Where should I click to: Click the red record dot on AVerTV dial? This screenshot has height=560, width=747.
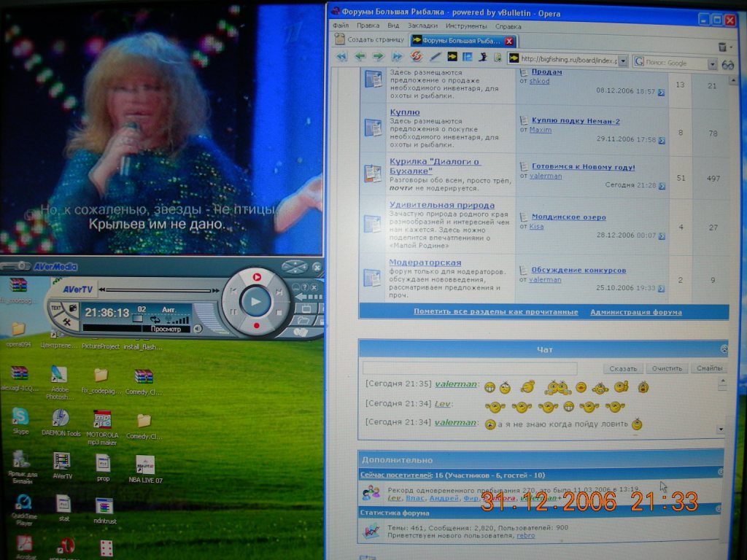tap(256, 326)
